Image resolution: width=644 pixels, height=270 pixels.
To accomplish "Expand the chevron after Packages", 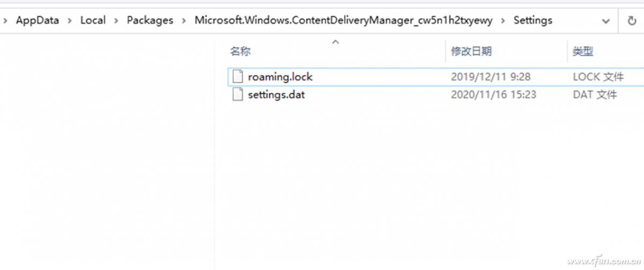I will pyautogui.click(x=184, y=20).
